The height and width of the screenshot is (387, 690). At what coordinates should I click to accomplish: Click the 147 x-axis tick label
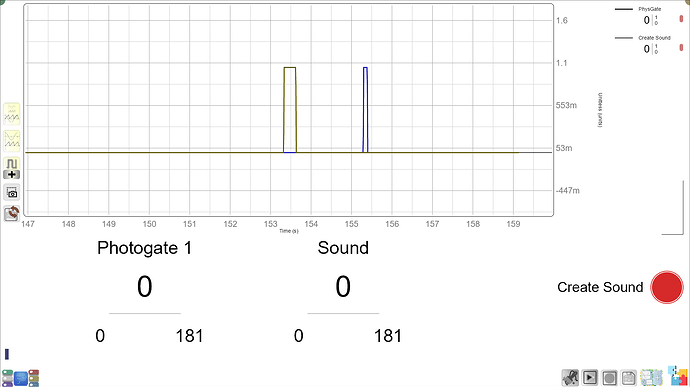(28, 224)
